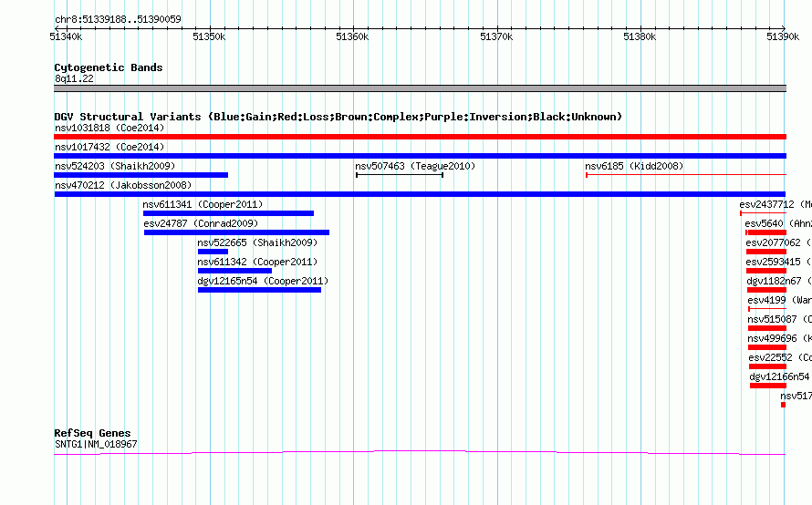Click the nsv517 small red marker
Viewport: 812px width, 505px height.
784,405
